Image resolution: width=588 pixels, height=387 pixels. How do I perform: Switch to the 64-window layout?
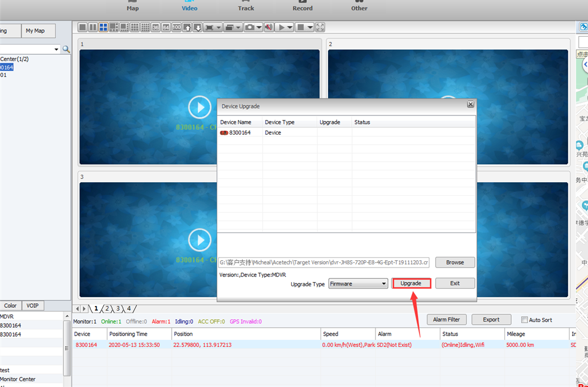point(166,27)
